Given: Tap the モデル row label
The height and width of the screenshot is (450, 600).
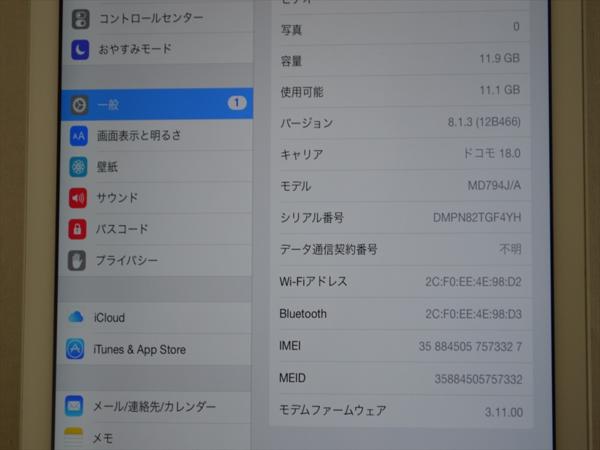Looking at the screenshot, I should coord(296,186).
